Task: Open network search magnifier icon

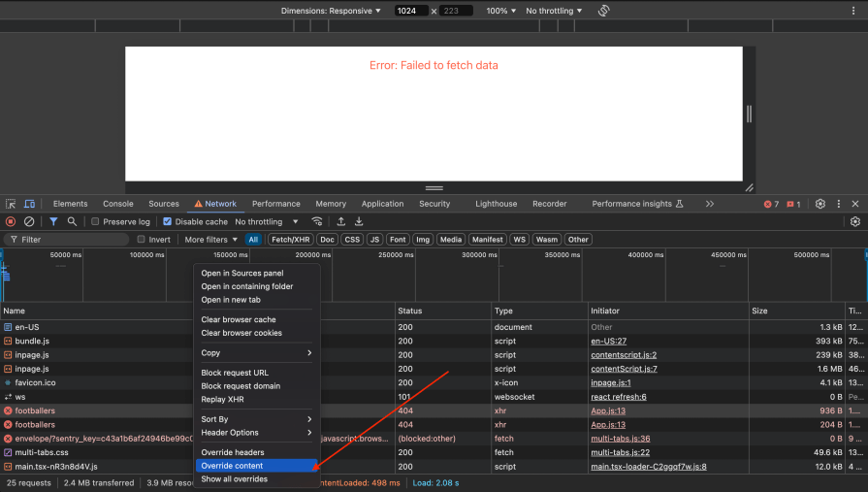Action: (72, 221)
